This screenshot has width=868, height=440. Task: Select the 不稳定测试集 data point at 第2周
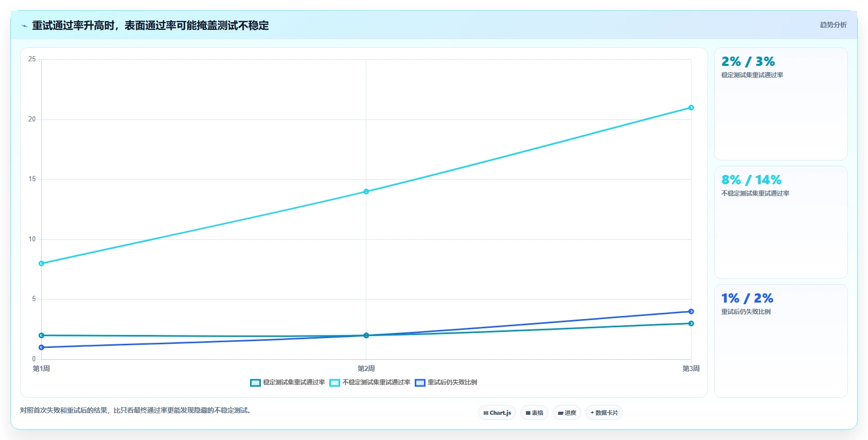[x=366, y=191]
